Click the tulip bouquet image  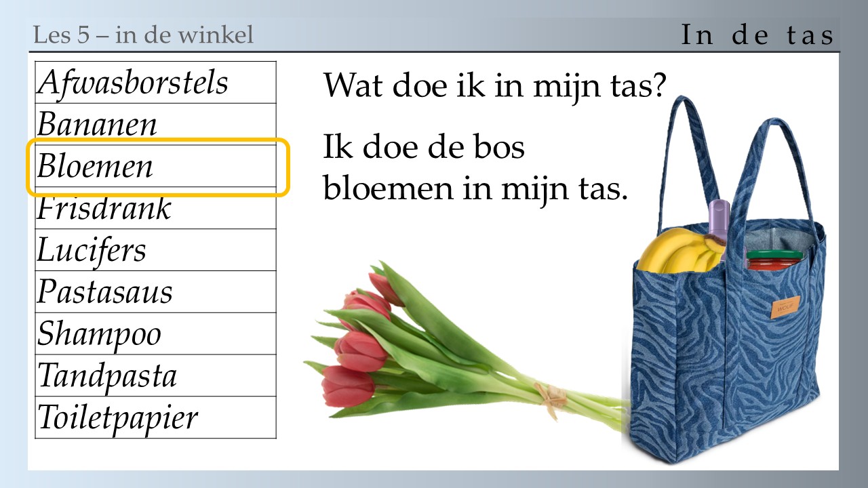[x=465, y=348]
